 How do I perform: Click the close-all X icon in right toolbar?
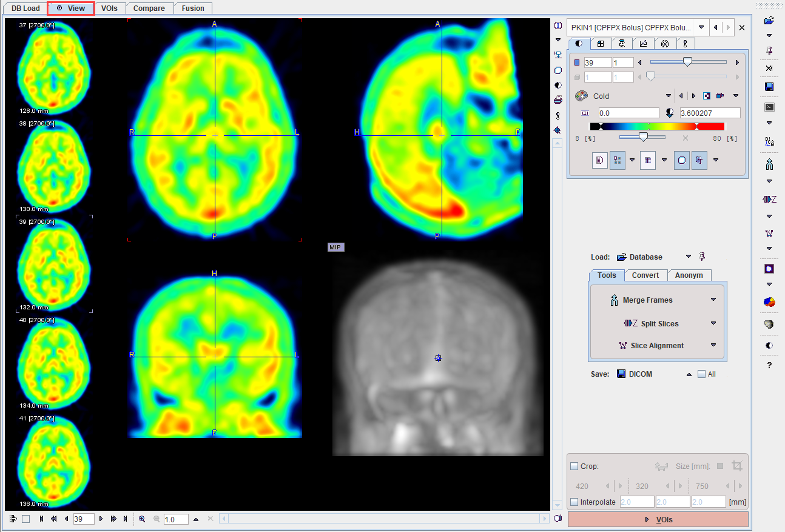click(x=769, y=68)
